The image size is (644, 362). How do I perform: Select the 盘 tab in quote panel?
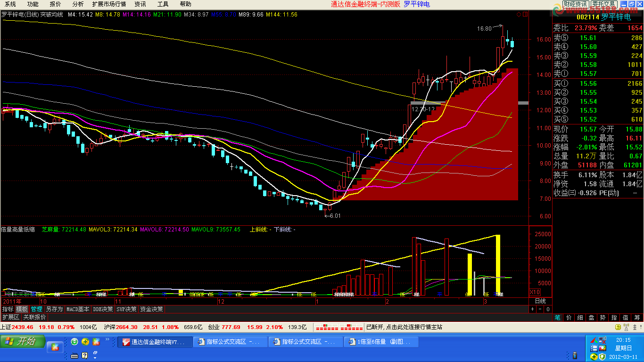click(x=592, y=318)
